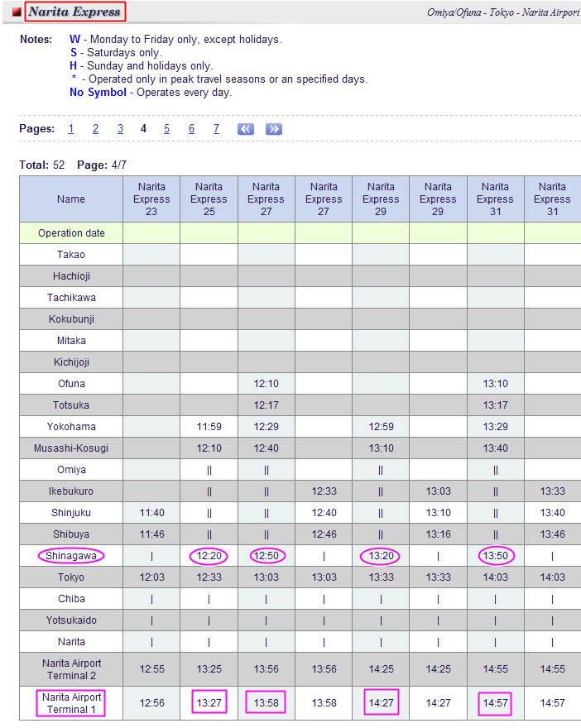Click the Omiya station row label
581x728 pixels.
tap(71, 470)
